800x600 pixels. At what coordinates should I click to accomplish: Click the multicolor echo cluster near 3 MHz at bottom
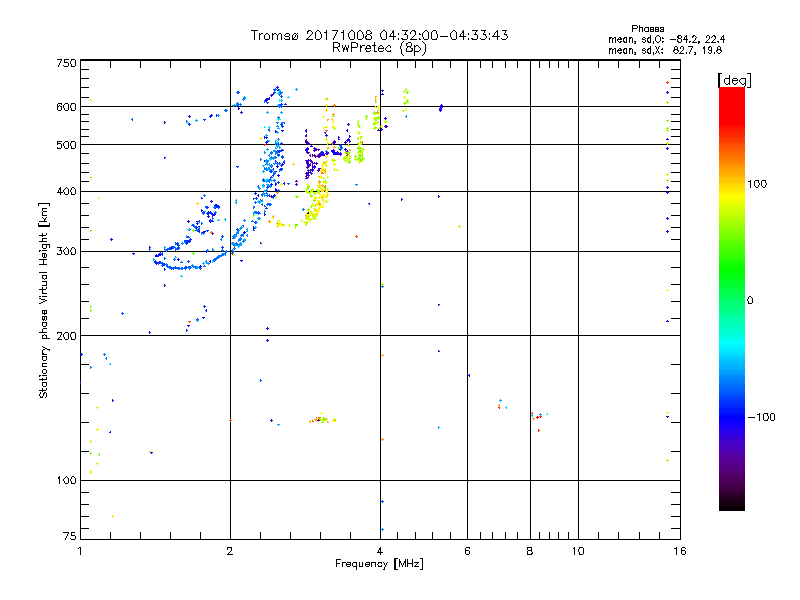322,419
